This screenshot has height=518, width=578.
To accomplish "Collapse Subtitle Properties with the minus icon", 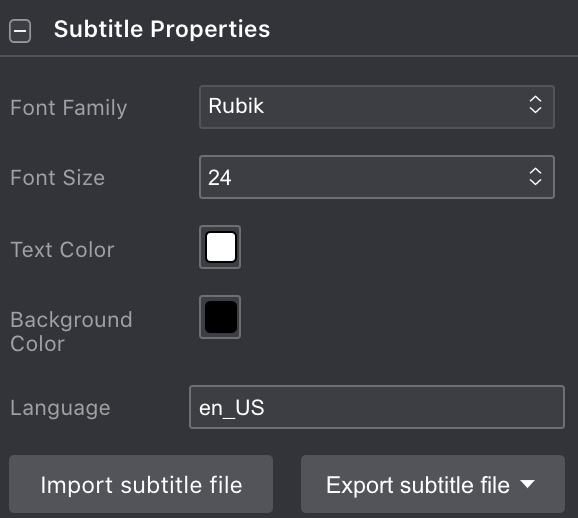I will coord(20,31).
